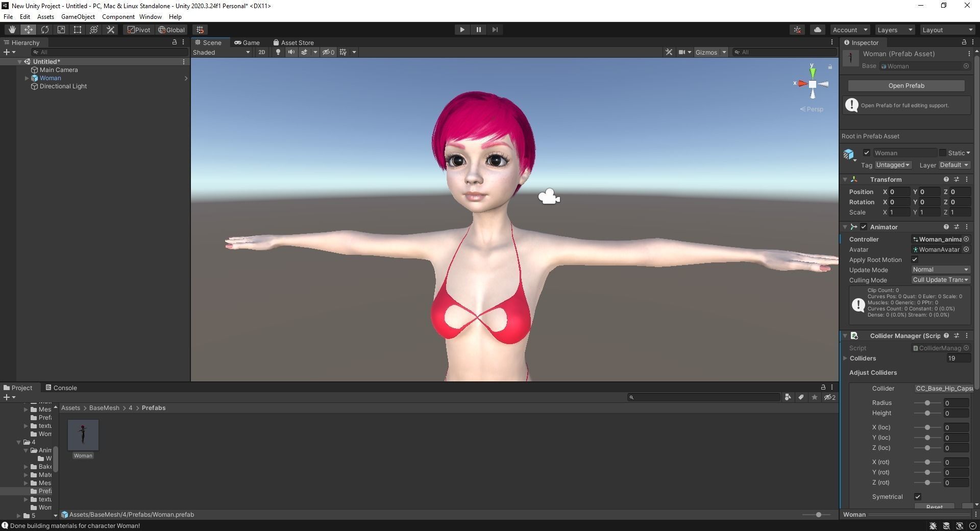980x531 pixels.
Task: Toggle Apply Root Motion checkbox
Action: pos(915,260)
